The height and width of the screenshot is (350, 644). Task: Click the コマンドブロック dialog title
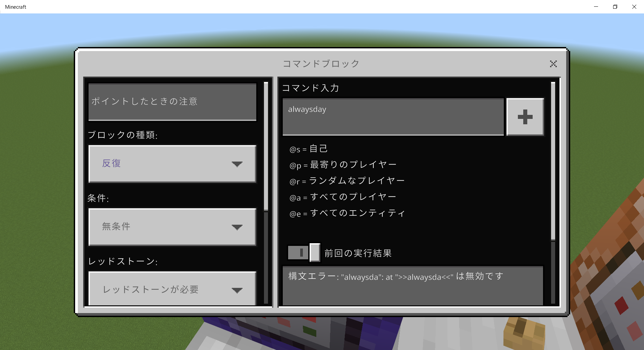(321, 64)
